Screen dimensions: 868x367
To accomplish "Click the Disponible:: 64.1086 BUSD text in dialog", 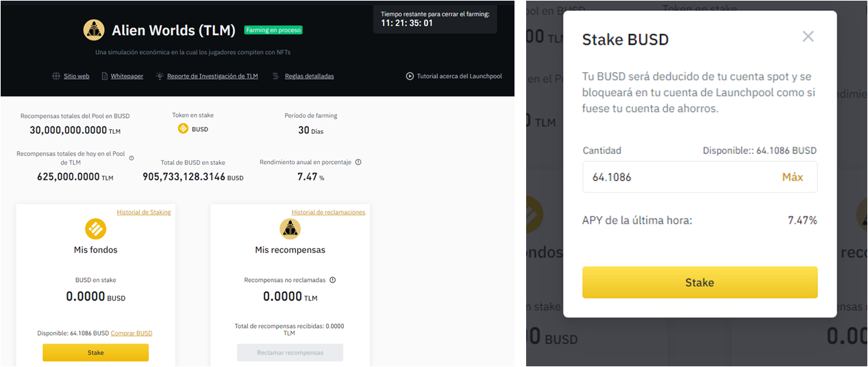I will (760, 150).
